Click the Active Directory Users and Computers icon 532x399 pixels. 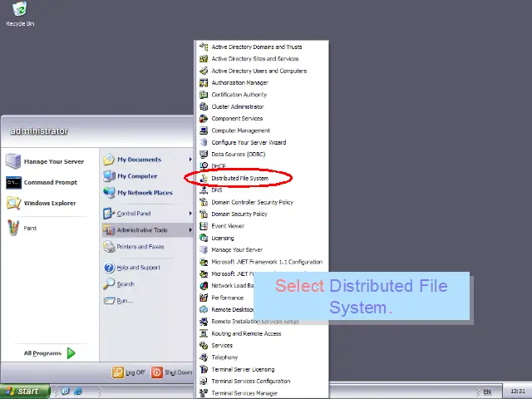[x=204, y=71]
